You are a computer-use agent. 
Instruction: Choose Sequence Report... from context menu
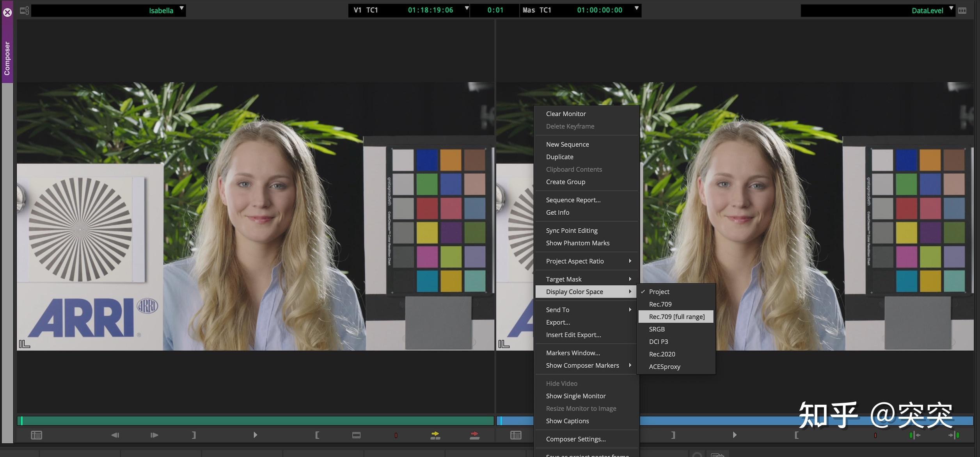tap(573, 200)
